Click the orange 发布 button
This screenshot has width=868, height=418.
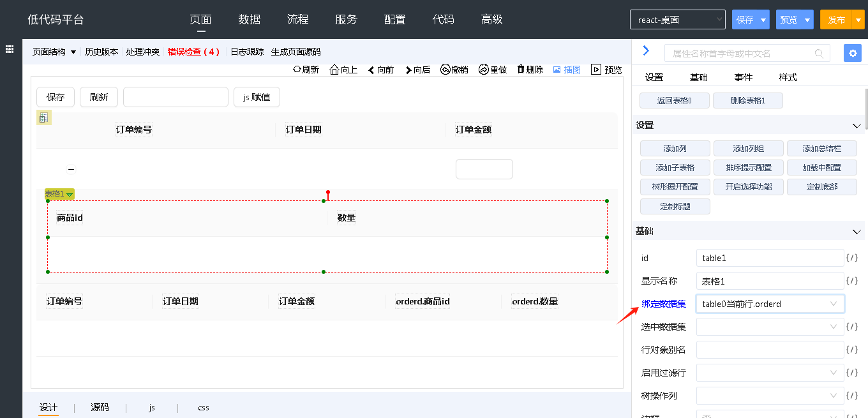[836, 20]
